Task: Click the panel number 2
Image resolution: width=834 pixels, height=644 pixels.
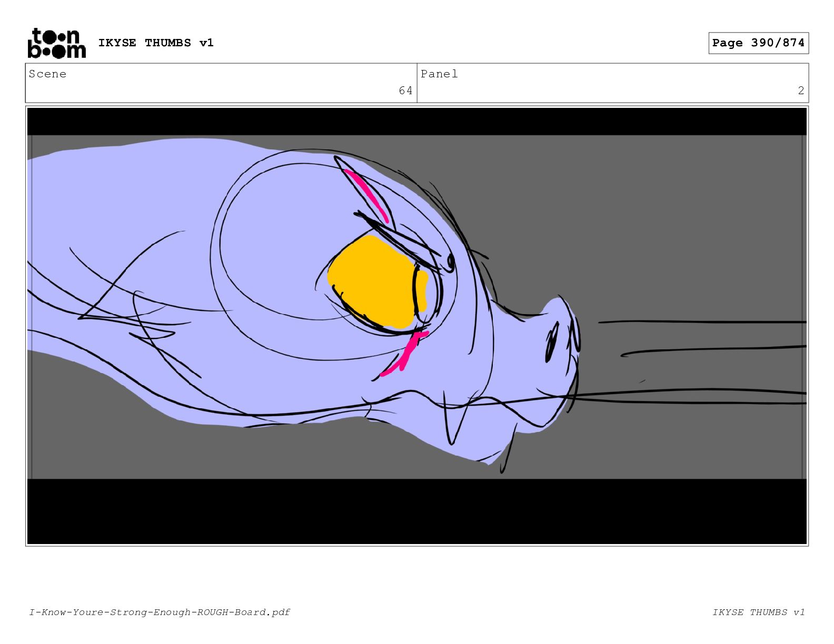Action: [801, 90]
